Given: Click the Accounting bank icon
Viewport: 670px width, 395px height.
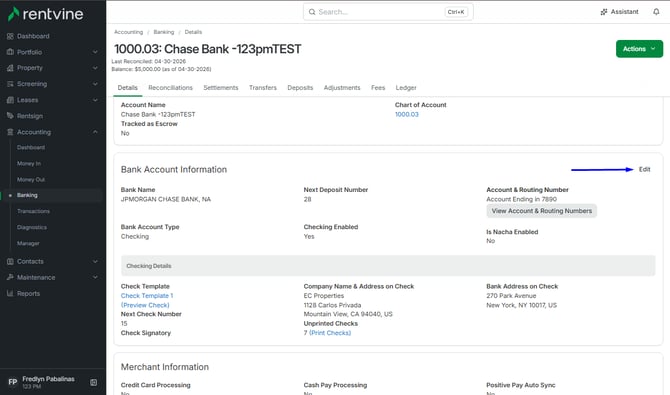Looking at the screenshot, I should [x=10, y=132].
